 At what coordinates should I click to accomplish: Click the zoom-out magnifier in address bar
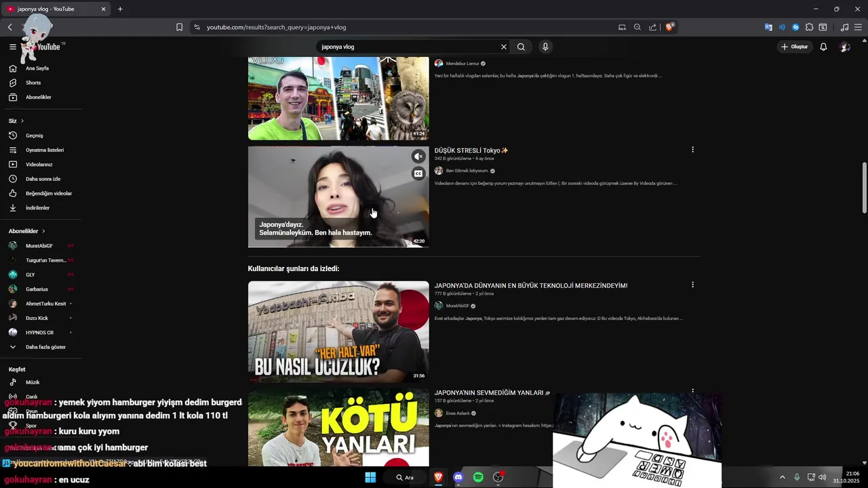pyautogui.click(x=637, y=27)
